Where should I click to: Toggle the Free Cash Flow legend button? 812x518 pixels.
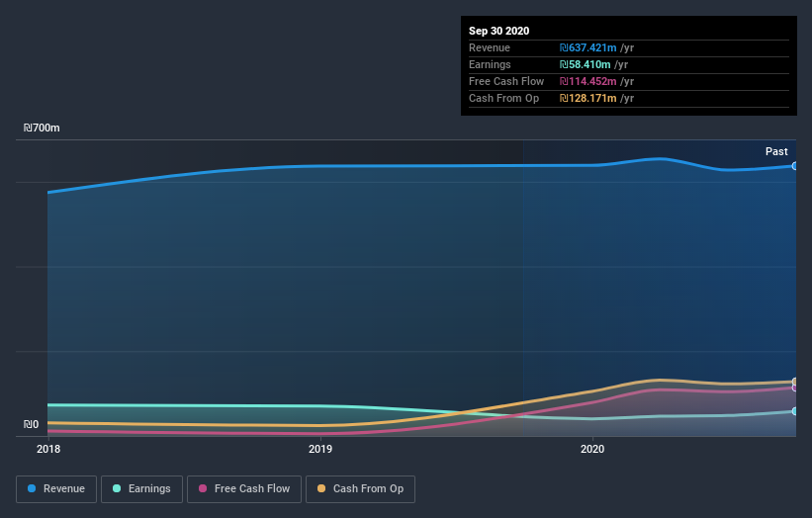point(244,489)
